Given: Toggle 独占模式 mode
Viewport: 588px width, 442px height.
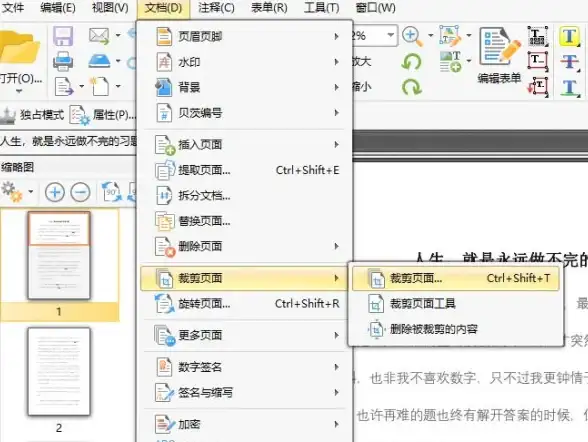Looking at the screenshot, I should pyautogui.click(x=33, y=115).
